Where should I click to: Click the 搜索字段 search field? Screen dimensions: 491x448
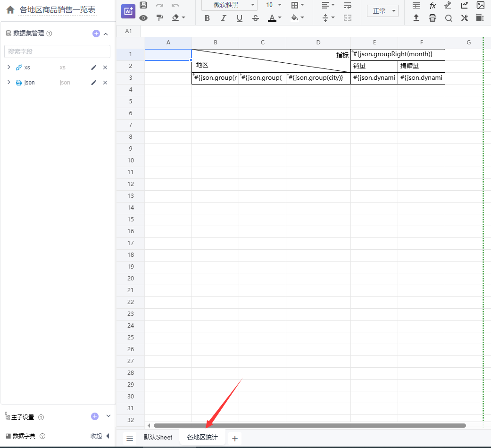tap(57, 51)
